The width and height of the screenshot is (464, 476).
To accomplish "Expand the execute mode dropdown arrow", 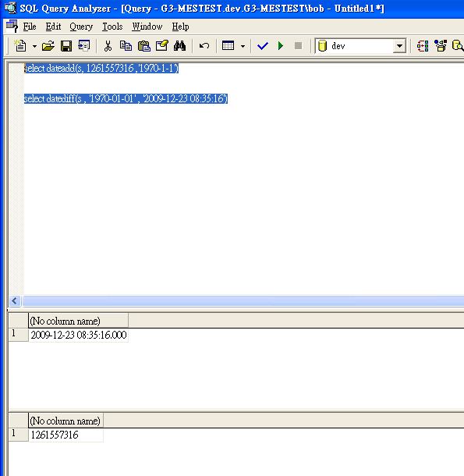I will click(243, 47).
